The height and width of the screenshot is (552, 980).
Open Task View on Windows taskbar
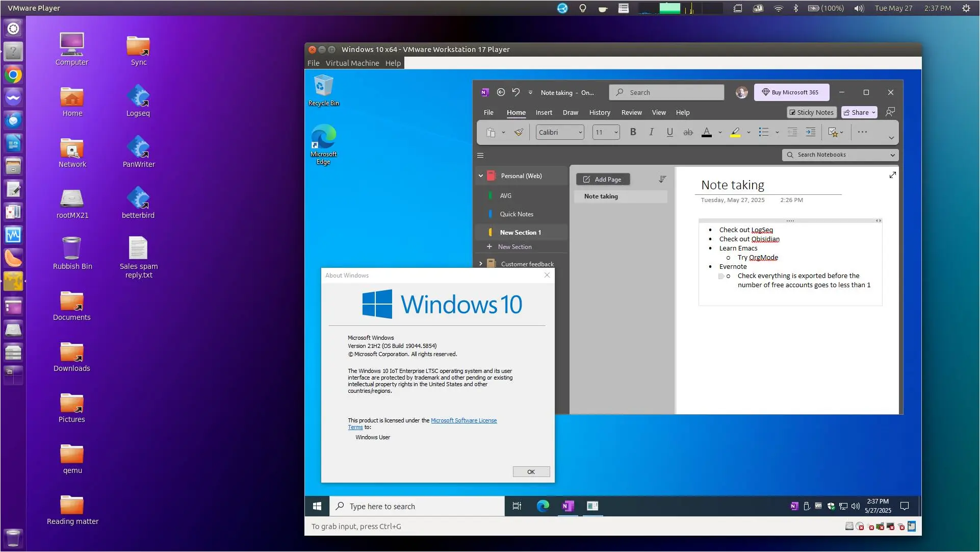(x=517, y=506)
